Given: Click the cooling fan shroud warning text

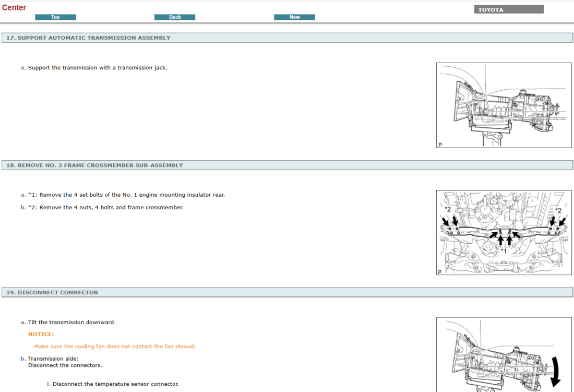Looking at the screenshot, I should coord(115,346).
